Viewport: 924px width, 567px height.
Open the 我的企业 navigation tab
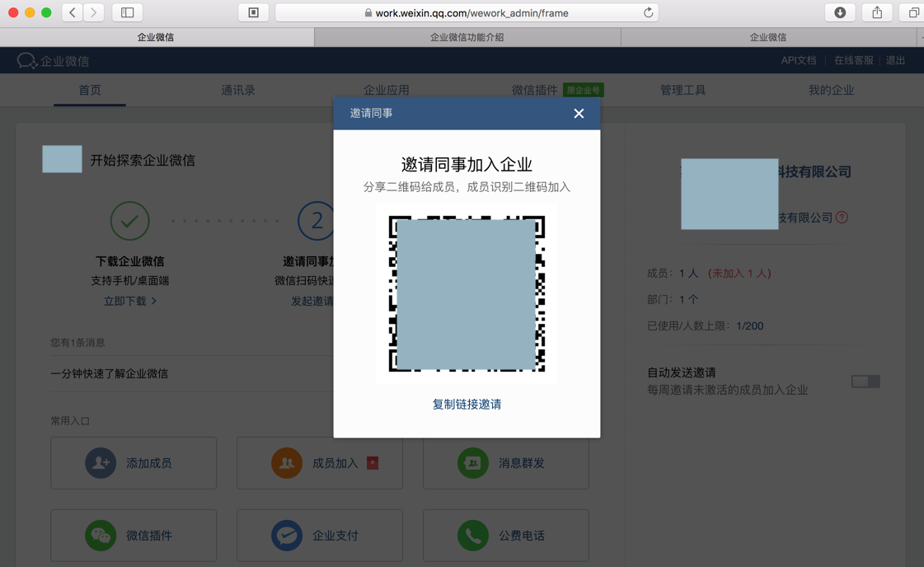(x=831, y=90)
